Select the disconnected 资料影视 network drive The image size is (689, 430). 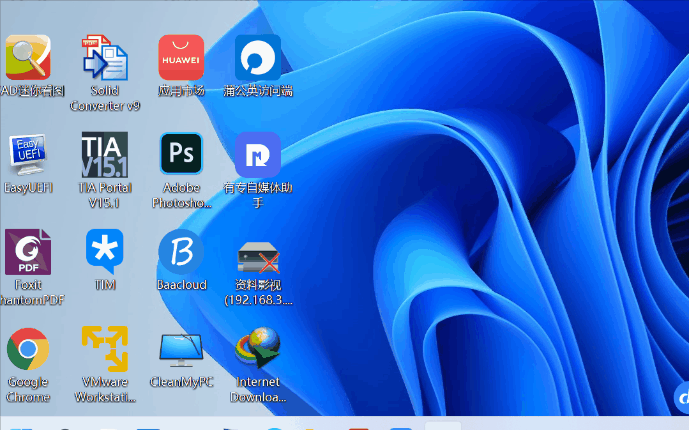click(258, 258)
